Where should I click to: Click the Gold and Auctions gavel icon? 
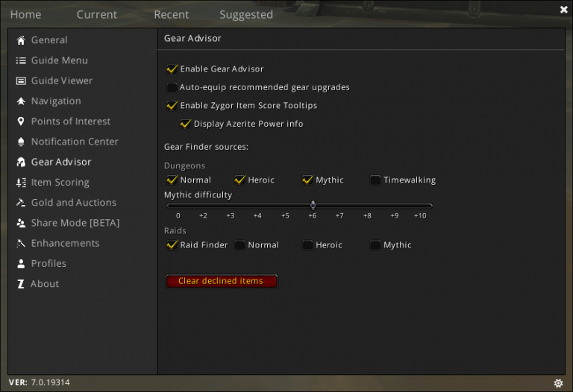point(21,203)
